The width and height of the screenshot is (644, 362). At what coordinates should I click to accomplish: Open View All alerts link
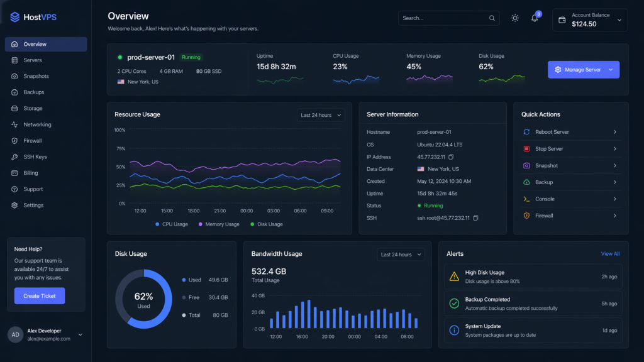tap(610, 253)
